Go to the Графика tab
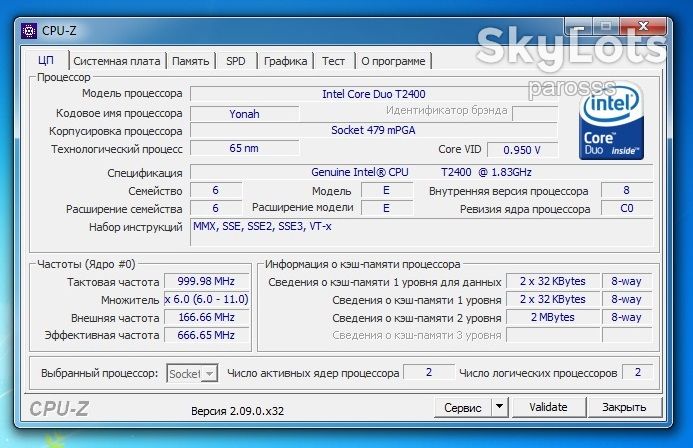Viewport: 693px width, 448px height. click(286, 61)
